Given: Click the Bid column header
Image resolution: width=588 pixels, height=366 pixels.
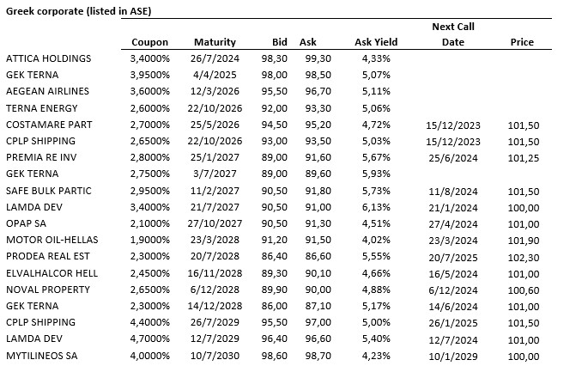Looking at the screenshot, I should pyautogui.click(x=277, y=42).
